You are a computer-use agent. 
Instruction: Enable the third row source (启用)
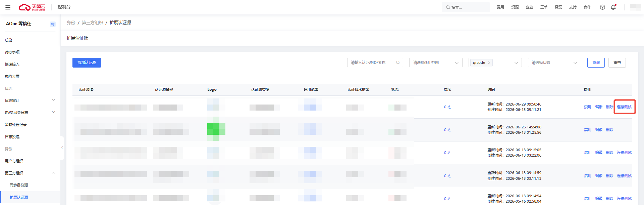tap(588, 153)
